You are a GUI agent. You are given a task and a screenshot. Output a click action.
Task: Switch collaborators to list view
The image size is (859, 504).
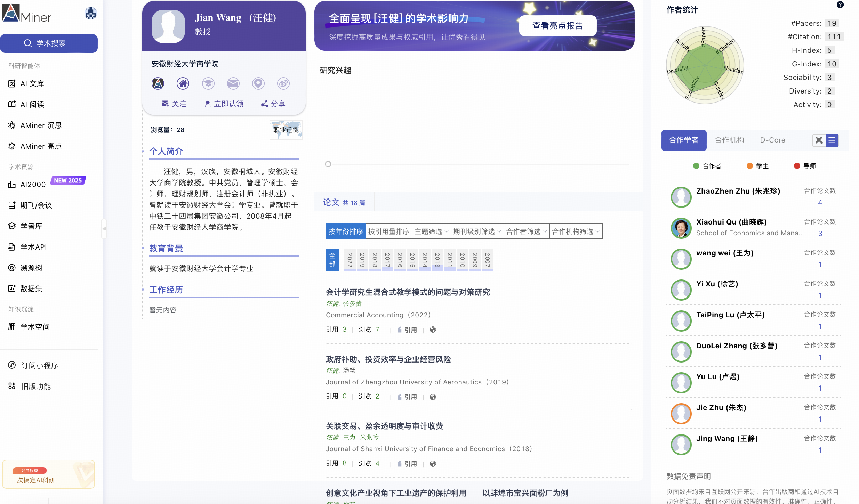point(832,140)
